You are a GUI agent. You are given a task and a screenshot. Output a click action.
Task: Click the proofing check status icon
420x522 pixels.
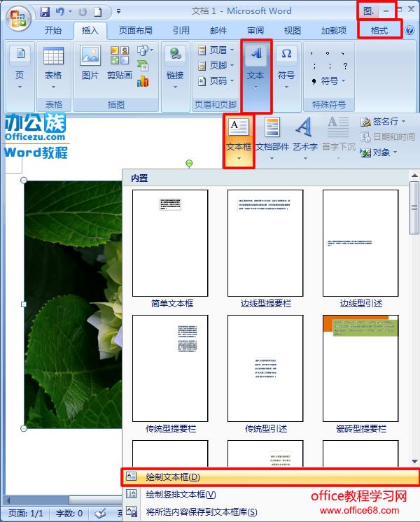pos(101,514)
